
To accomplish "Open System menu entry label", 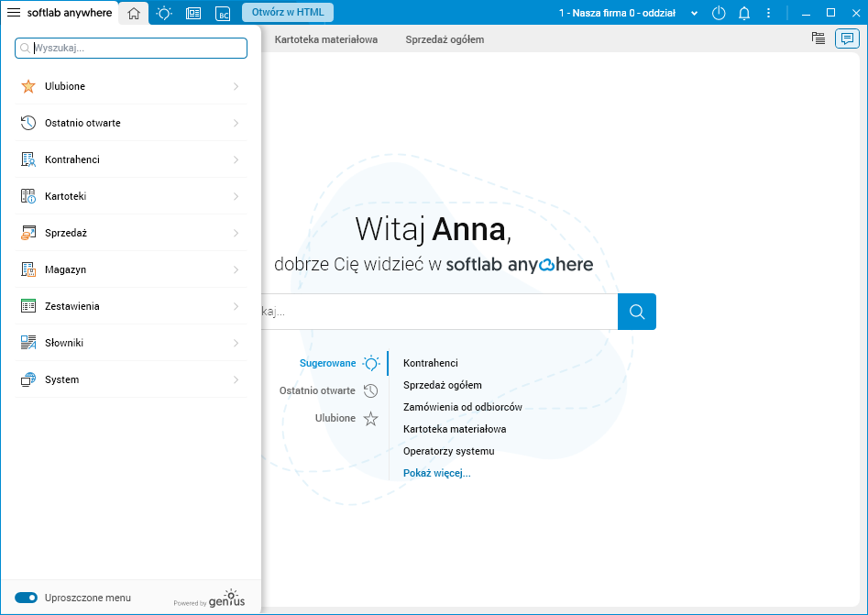I will (x=62, y=379).
